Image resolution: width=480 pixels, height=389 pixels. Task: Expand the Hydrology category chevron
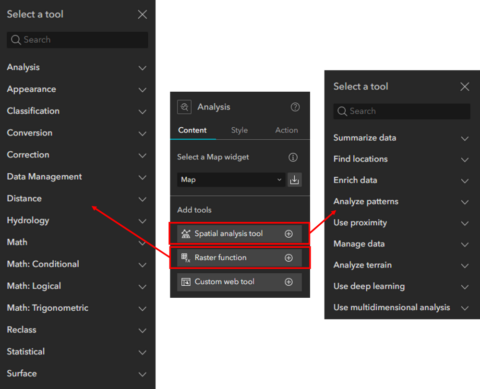tap(142, 221)
